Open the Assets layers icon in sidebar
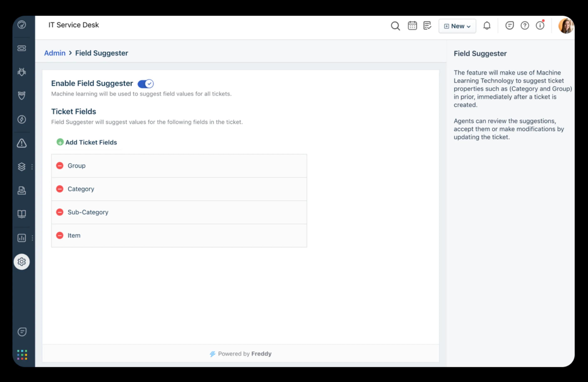Viewport: 588px width, 382px height. coord(22,167)
